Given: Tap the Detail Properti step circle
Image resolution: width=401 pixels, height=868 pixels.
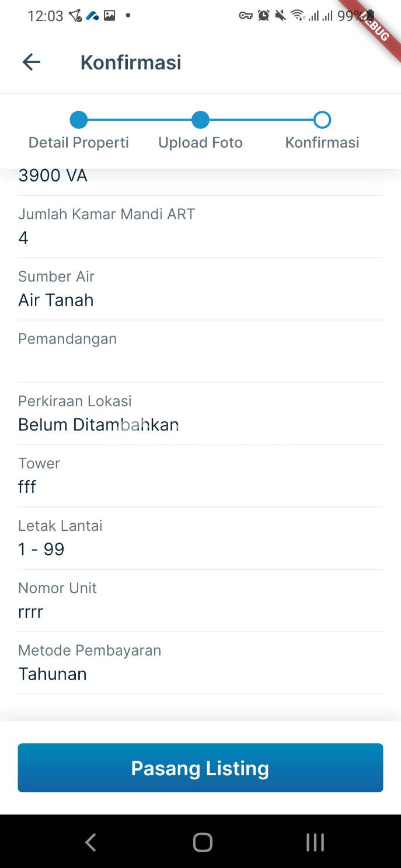Looking at the screenshot, I should click(x=79, y=120).
